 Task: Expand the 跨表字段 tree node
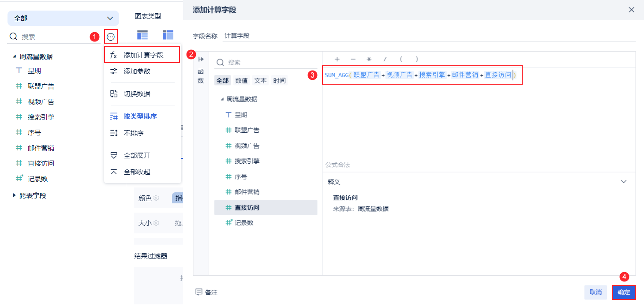click(15, 195)
